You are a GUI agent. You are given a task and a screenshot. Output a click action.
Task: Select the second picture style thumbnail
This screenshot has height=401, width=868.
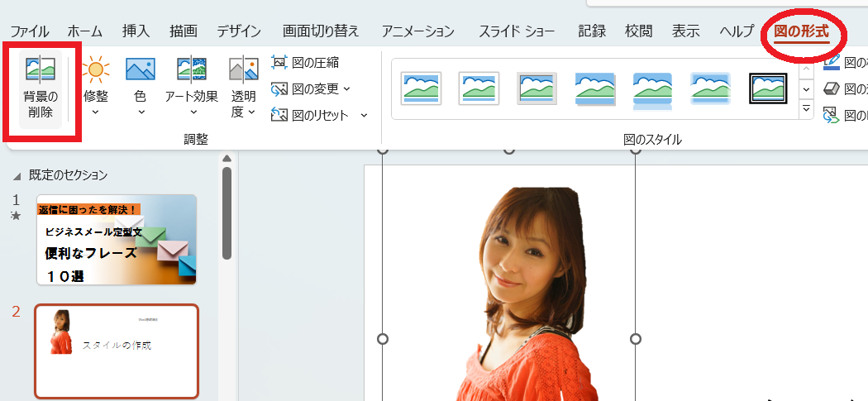479,88
